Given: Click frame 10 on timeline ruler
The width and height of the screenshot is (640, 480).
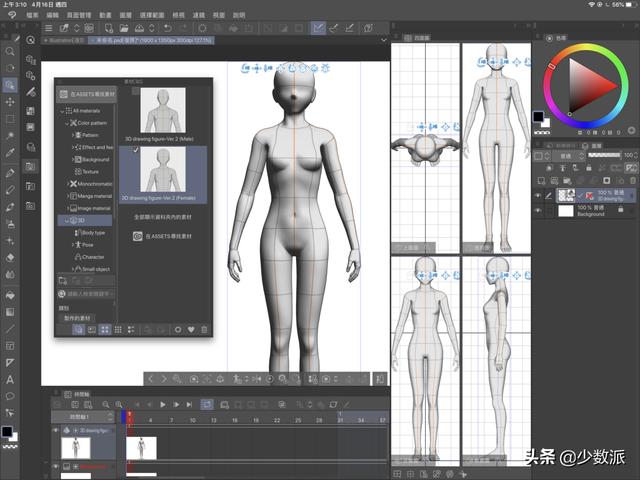Looking at the screenshot, I should (193, 420).
